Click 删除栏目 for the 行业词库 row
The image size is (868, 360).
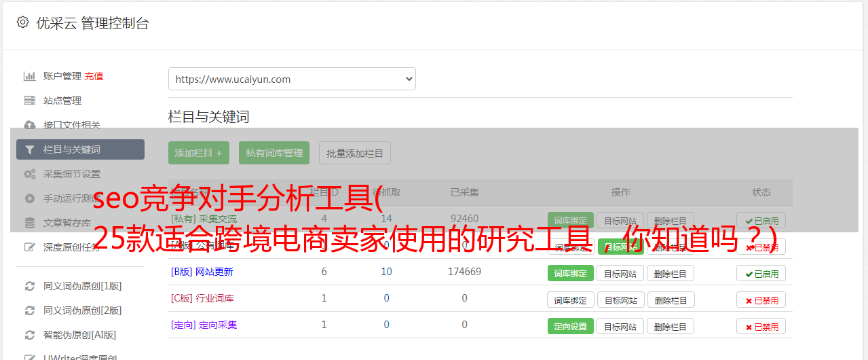671,300
